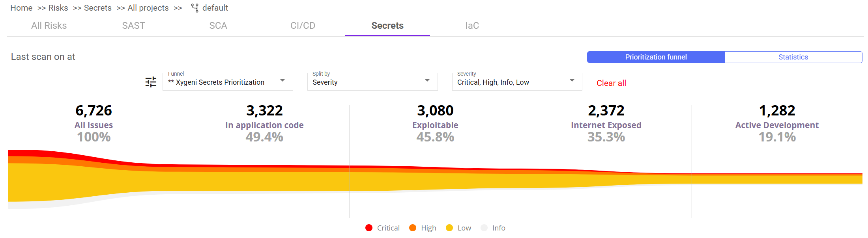Open the CI/CD tab
Screen dimensions: 868x238
click(303, 26)
